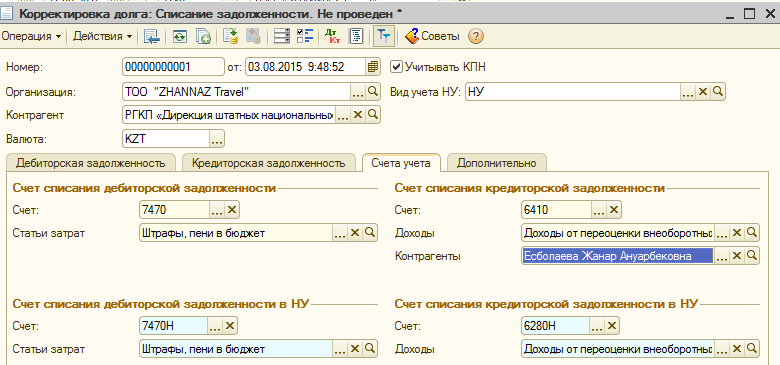Click the question mark help icon

tap(476, 36)
